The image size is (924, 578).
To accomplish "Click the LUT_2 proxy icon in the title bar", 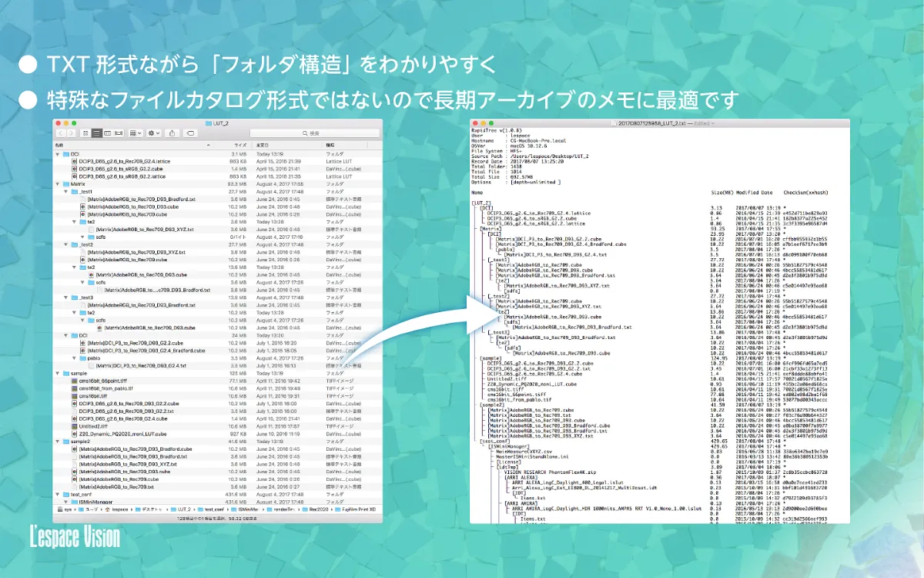I will [208, 124].
